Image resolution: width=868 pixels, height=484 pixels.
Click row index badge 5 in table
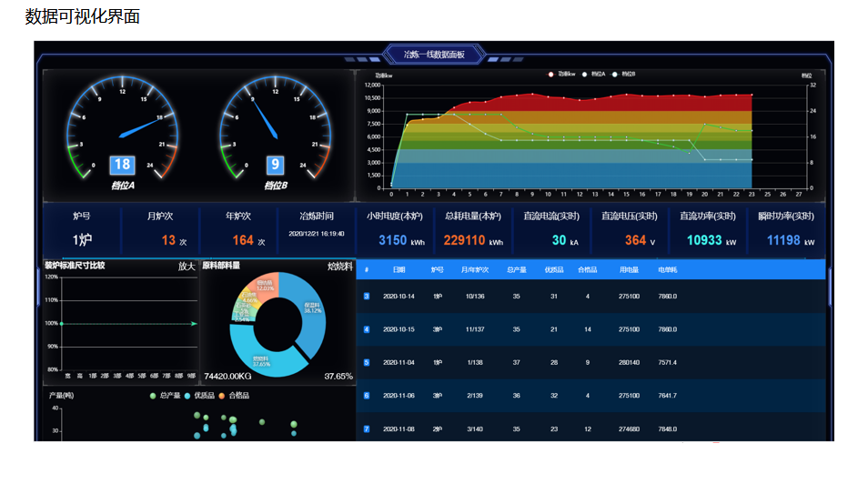coord(367,363)
